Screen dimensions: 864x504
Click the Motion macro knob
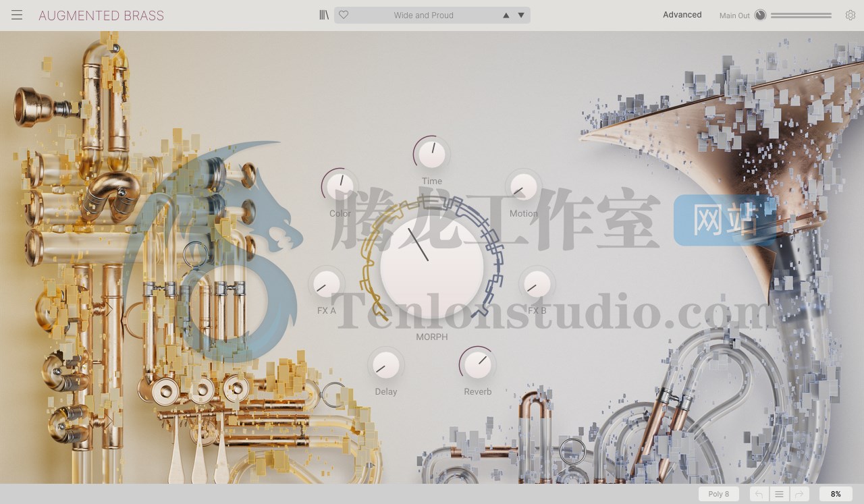pyautogui.click(x=524, y=187)
